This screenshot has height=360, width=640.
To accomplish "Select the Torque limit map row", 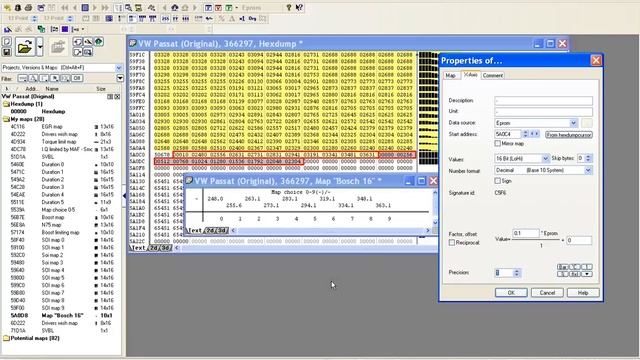I will pyautogui.click(x=61, y=142).
